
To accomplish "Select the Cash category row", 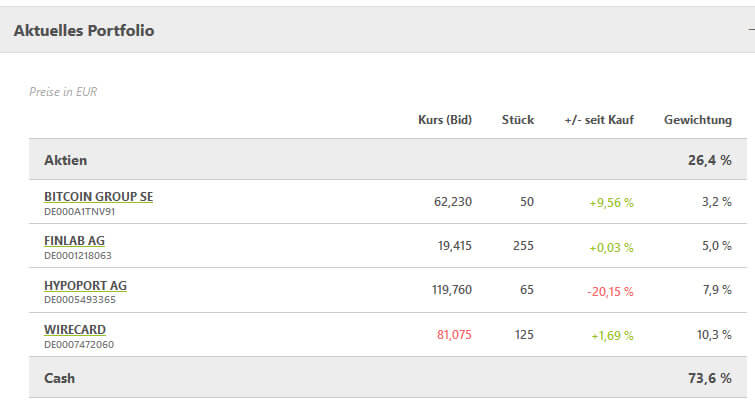I will (x=388, y=378).
